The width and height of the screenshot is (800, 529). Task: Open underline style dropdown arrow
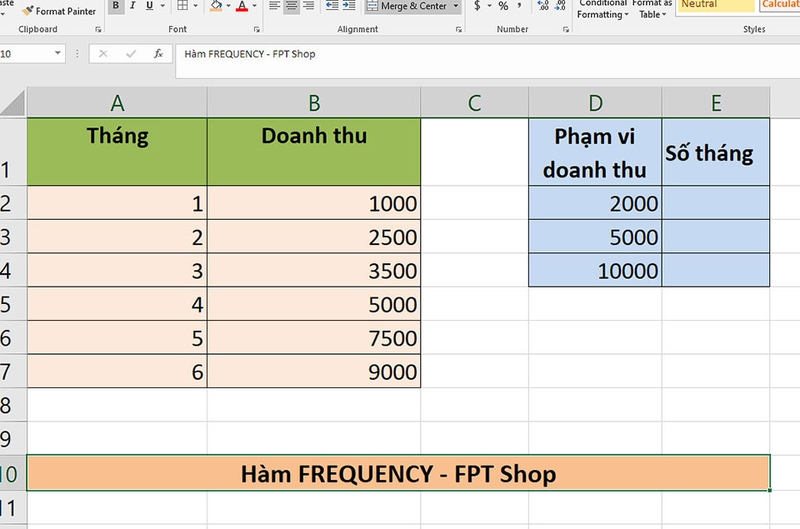tap(163, 6)
